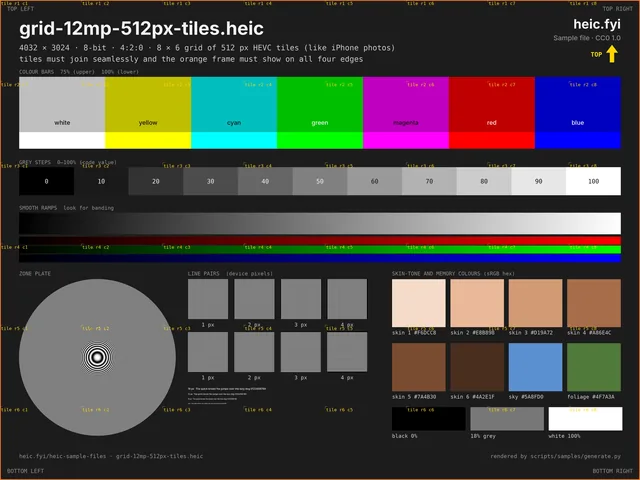
Task: Pick the 75% blue colour bar
Action: (578, 104)
